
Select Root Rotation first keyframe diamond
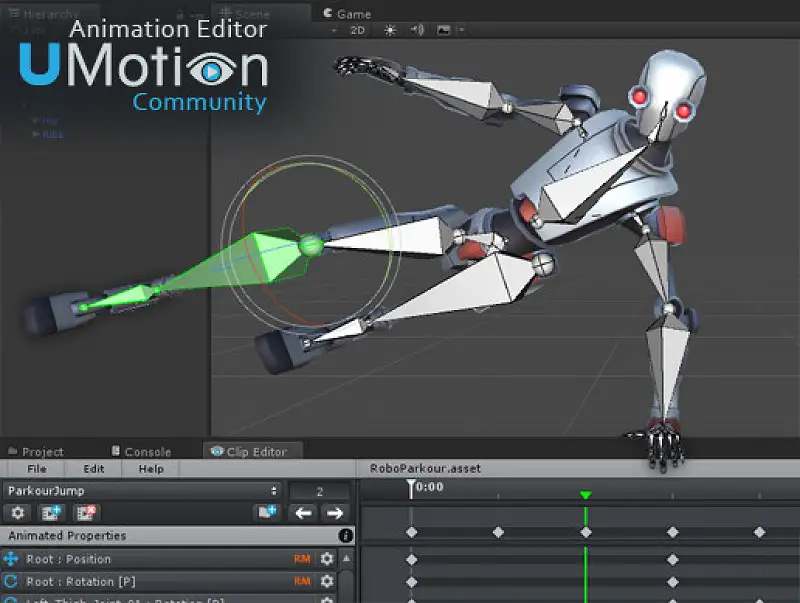(412, 582)
